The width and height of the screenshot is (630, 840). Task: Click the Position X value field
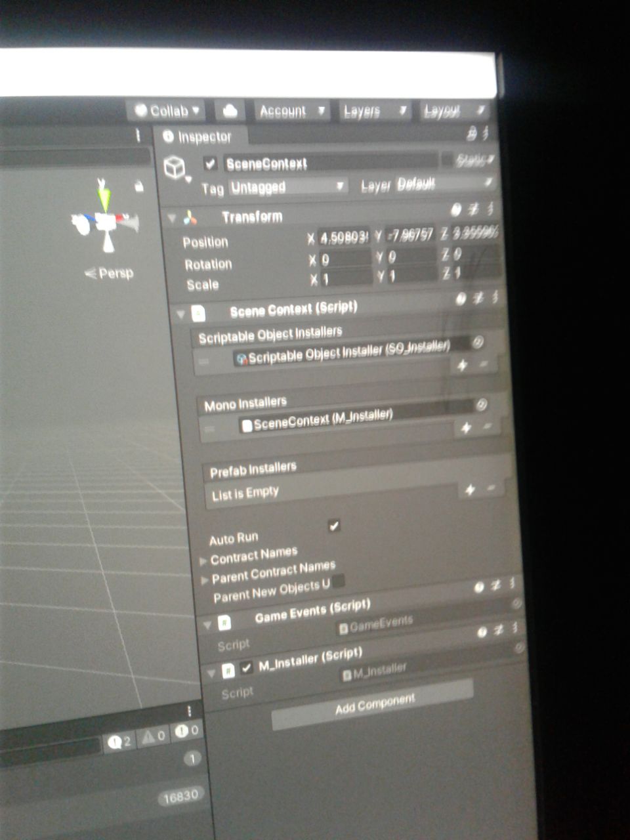click(345, 237)
